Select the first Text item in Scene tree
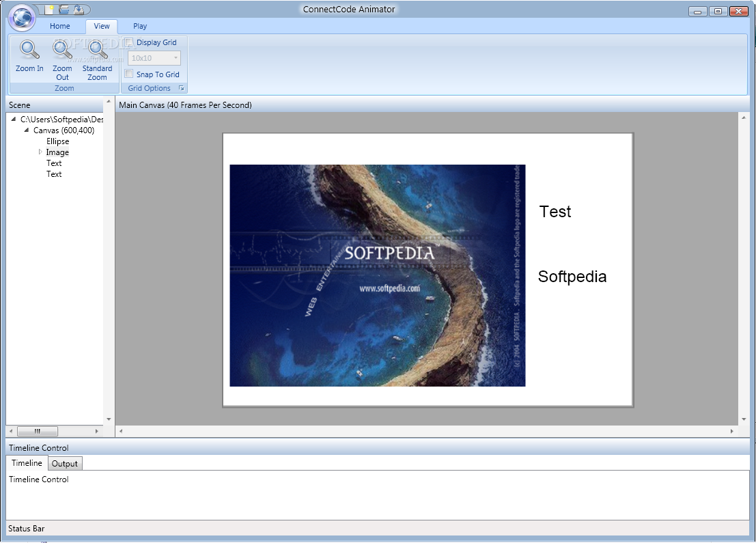 tap(54, 163)
